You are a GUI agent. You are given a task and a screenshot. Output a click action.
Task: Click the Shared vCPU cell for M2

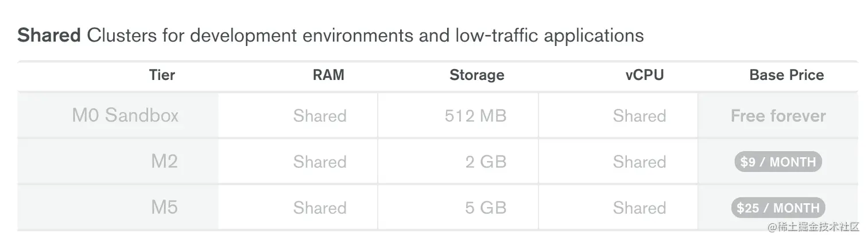(x=640, y=162)
